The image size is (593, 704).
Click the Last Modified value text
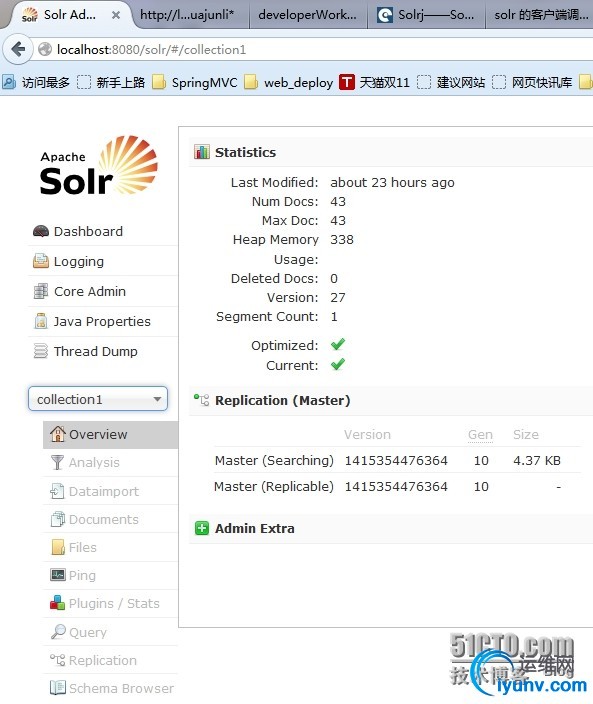pyautogui.click(x=392, y=183)
